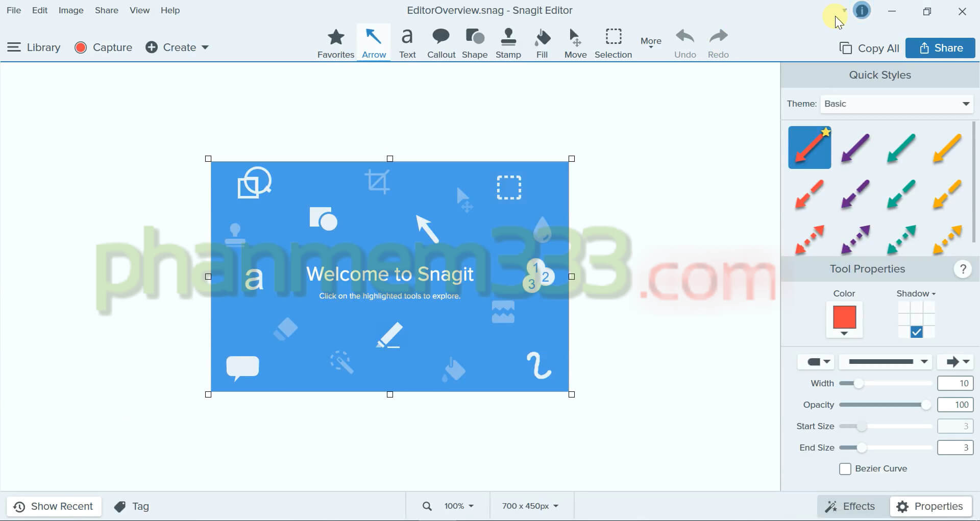Click the red Color swatch
This screenshot has width=980, height=521.
point(844,317)
